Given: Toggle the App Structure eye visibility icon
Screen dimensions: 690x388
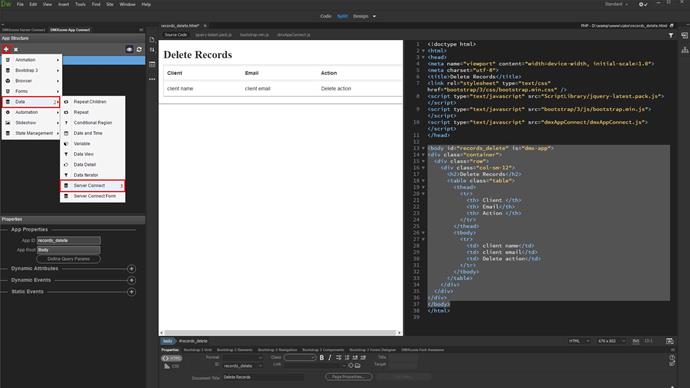Looking at the screenshot, I should click(129, 49).
